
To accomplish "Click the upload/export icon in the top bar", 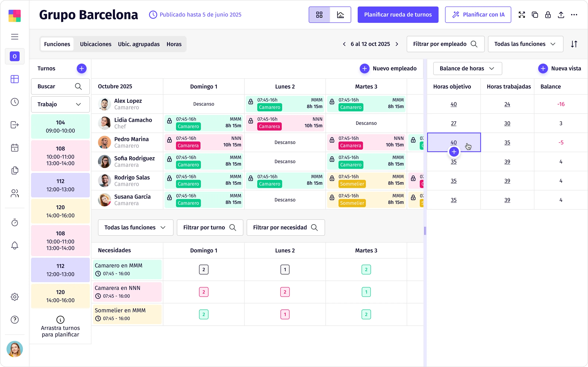I will click(x=561, y=15).
